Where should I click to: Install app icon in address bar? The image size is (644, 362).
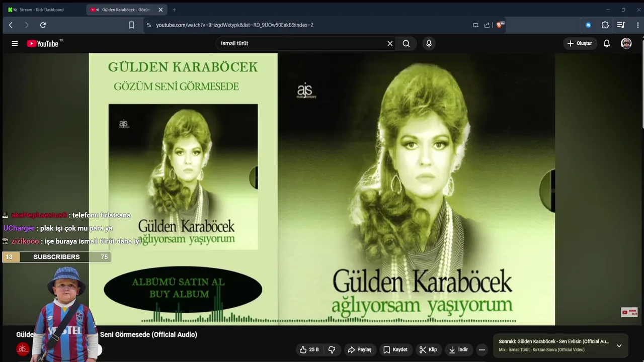click(x=475, y=25)
